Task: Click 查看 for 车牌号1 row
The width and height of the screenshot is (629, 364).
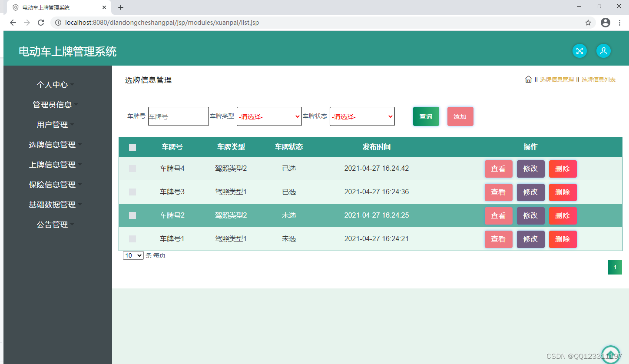Action: pos(499,239)
